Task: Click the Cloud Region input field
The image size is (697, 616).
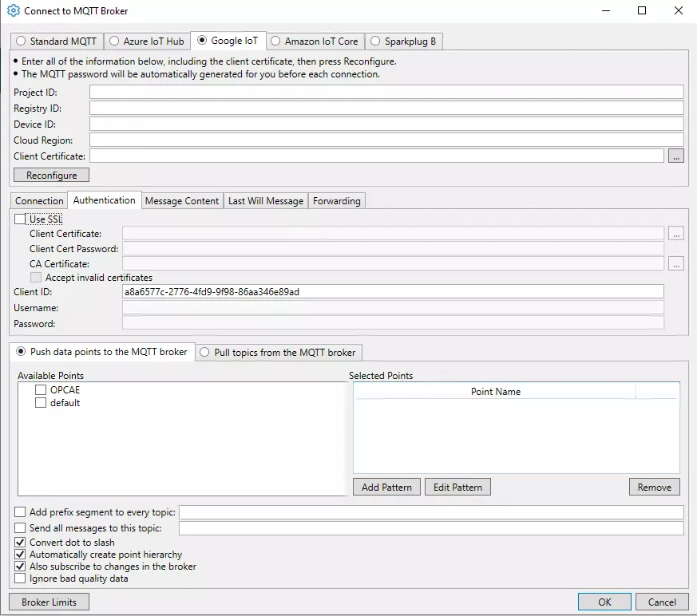Action: pyautogui.click(x=386, y=140)
